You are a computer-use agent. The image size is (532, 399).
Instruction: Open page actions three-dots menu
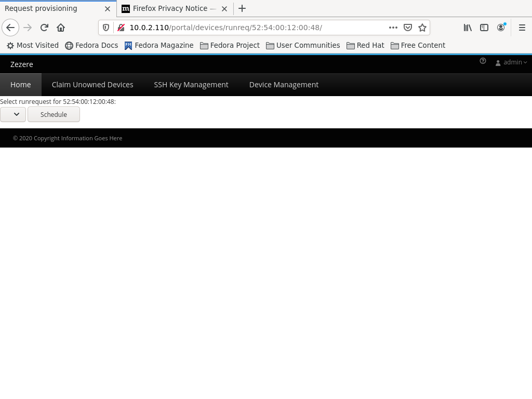coord(393,28)
